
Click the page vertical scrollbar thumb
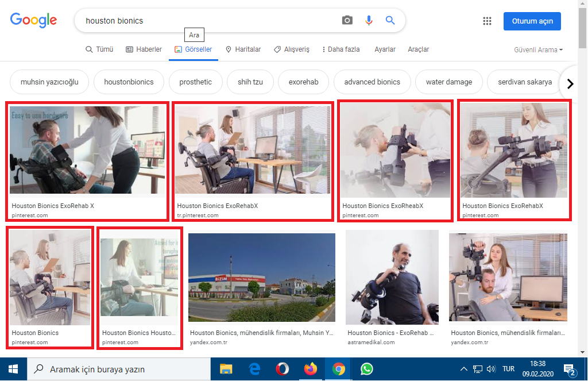pos(582,28)
